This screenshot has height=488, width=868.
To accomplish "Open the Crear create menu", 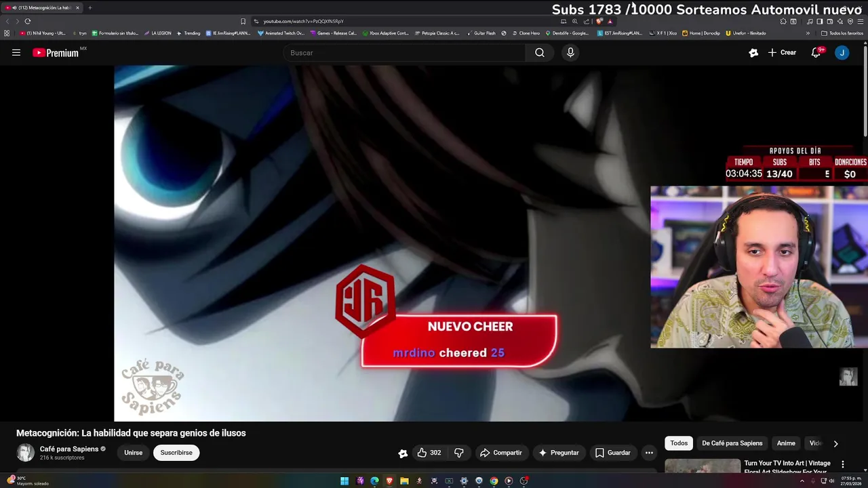I will 782,52.
